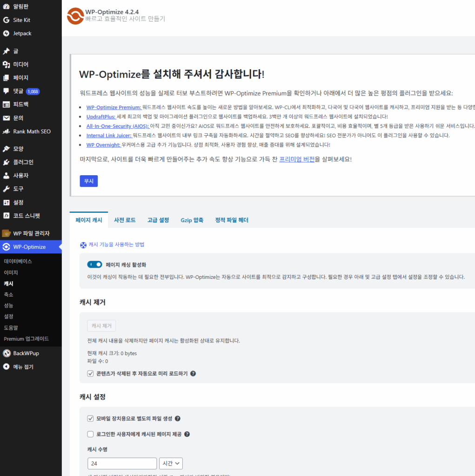Image resolution: width=475 pixels, height=476 pixels.
Task: Open Jetpack via its lightning icon
Action: [6, 33]
